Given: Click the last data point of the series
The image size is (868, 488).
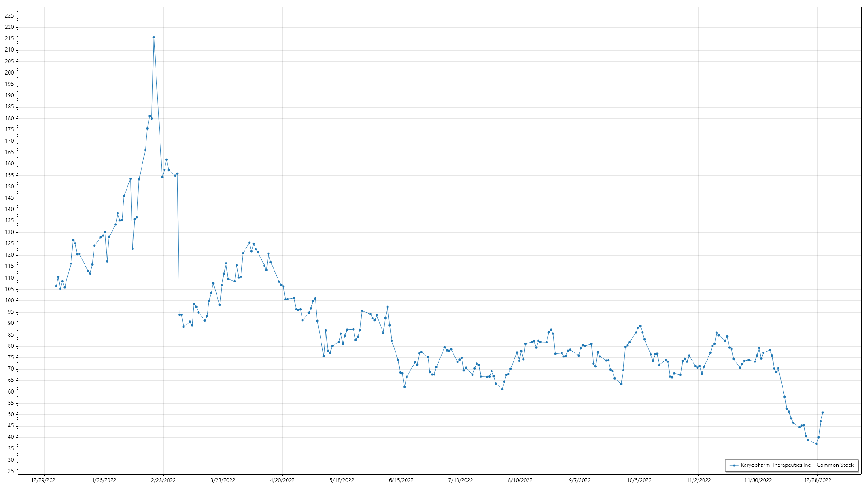Looking at the screenshot, I should tap(823, 413).
